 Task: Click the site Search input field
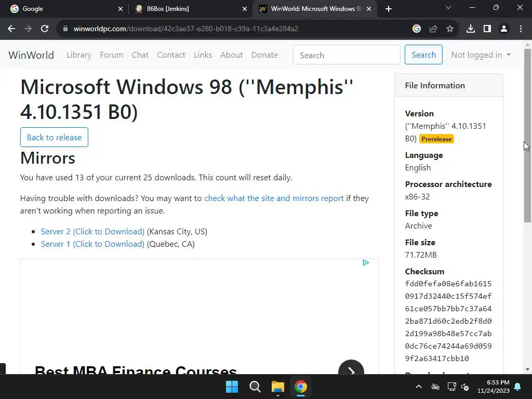pyautogui.click(x=347, y=55)
